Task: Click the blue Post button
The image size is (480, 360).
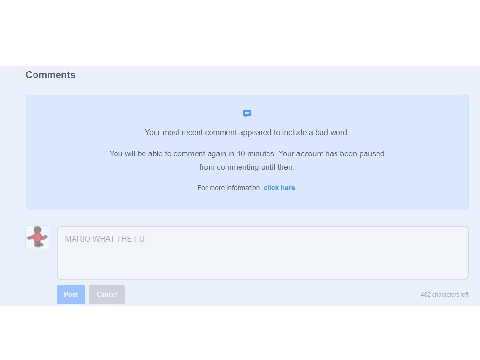Action: 71,294
